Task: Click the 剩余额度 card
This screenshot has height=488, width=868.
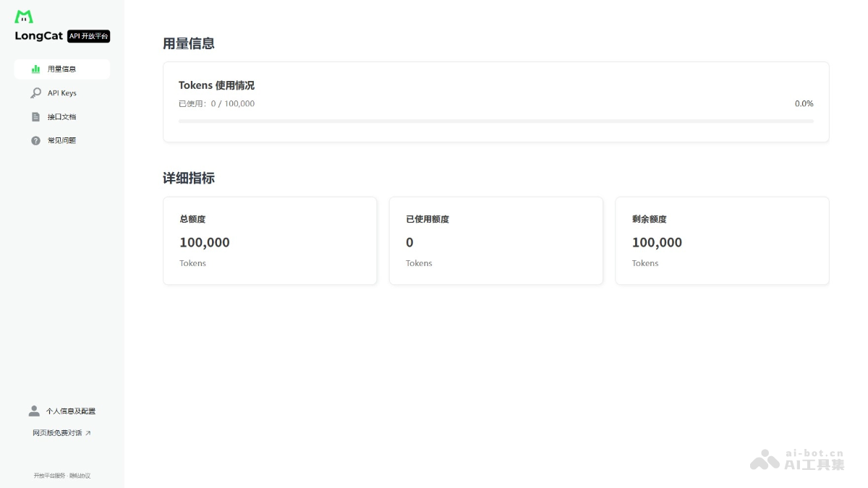Action: coord(722,241)
